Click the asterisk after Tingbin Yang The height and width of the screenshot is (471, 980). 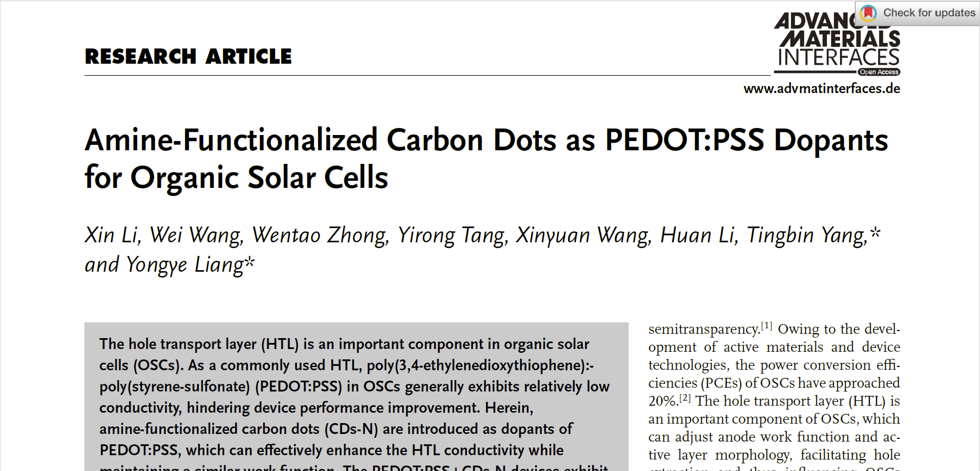click(x=875, y=233)
